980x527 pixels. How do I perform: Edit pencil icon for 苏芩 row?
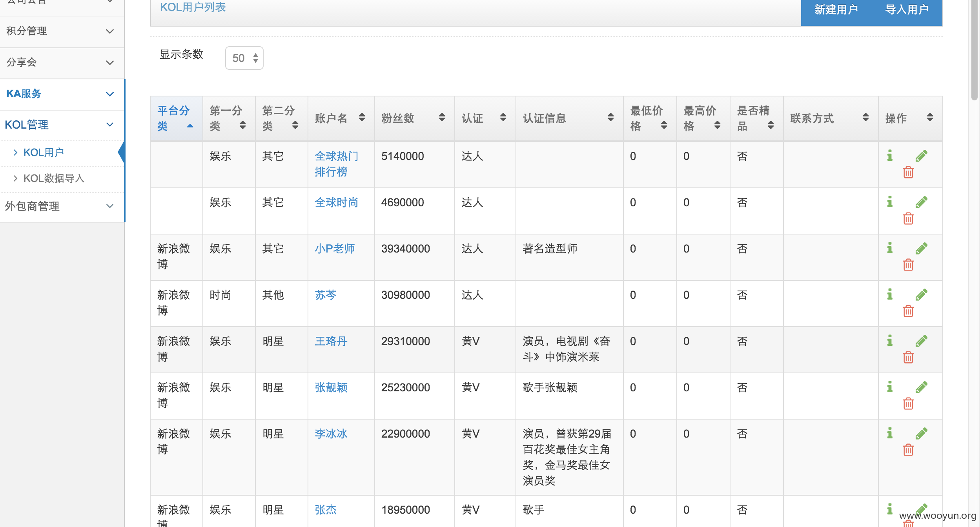click(921, 294)
